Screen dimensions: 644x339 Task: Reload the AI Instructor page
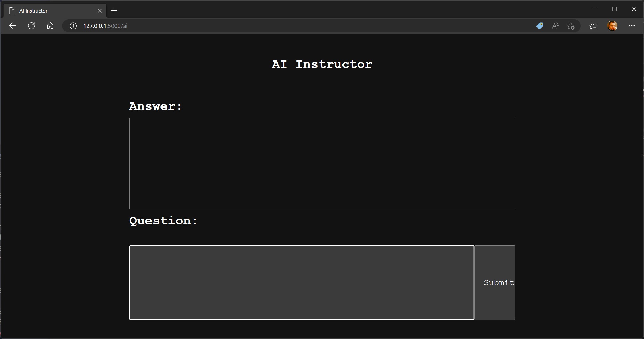(x=31, y=26)
